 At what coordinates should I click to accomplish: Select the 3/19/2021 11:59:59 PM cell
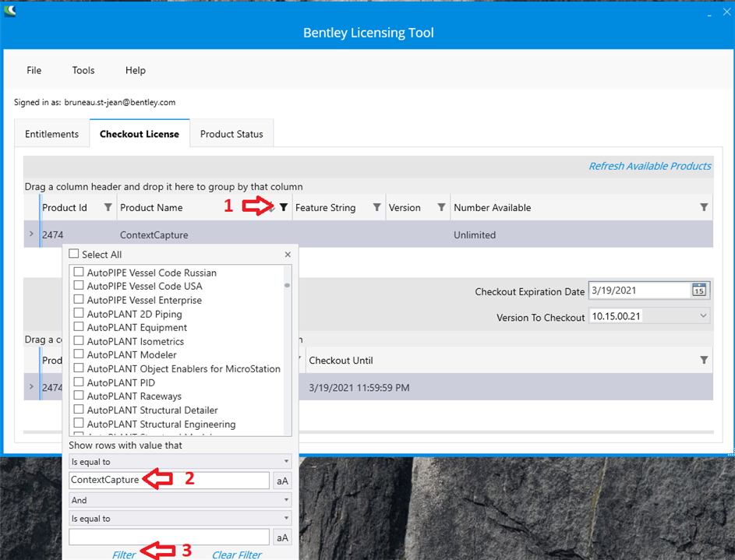(359, 388)
